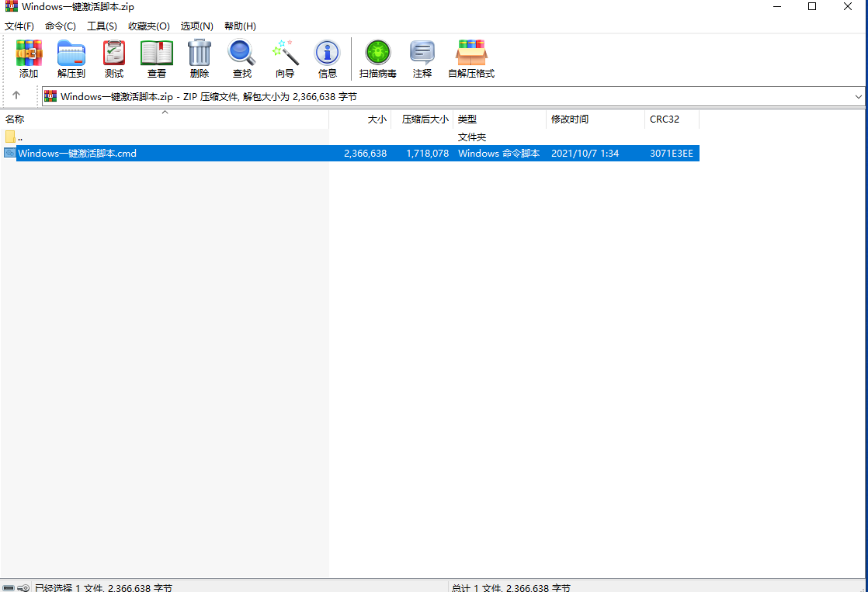Expand the address bar dropdown arrow
The height and width of the screenshot is (592, 868).
tap(858, 96)
